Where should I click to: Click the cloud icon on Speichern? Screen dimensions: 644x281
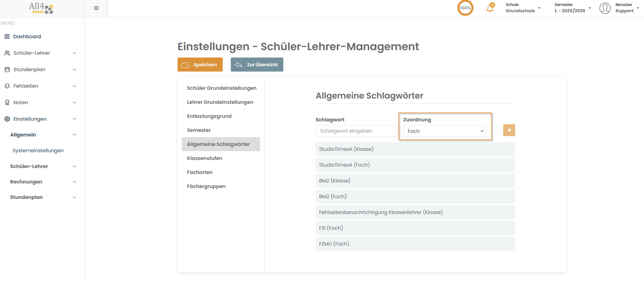[185, 65]
